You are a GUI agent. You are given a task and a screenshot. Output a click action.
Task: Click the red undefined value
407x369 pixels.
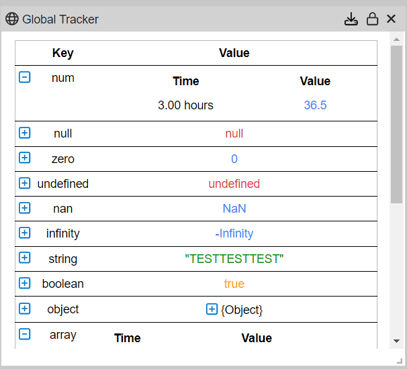coord(234,184)
